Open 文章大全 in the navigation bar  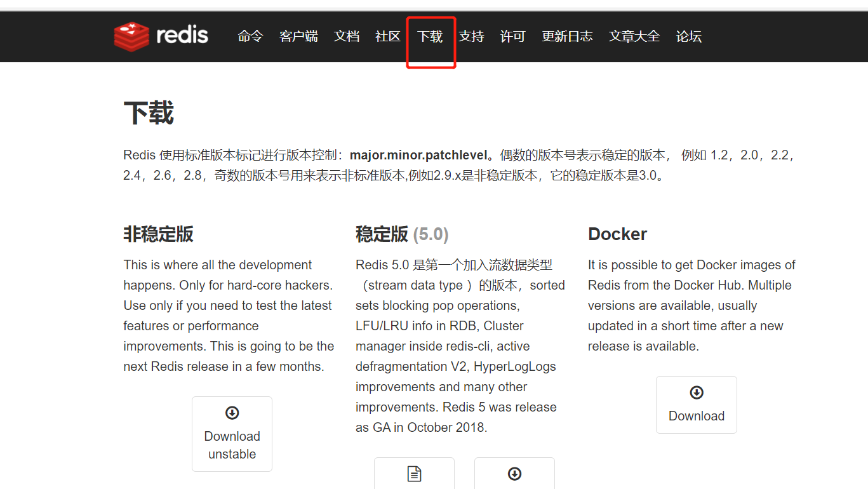pos(634,36)
